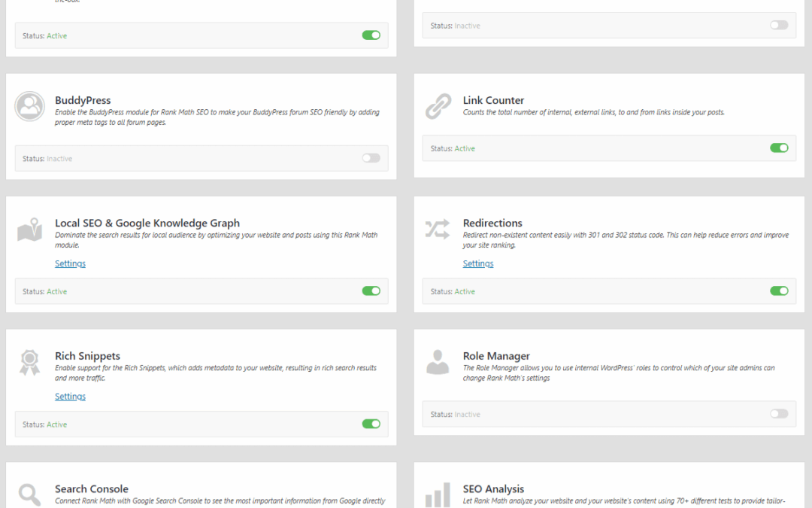Click the Redirections heading
Image resolution: width=812 pixels, height=508 pixels.
492,223
